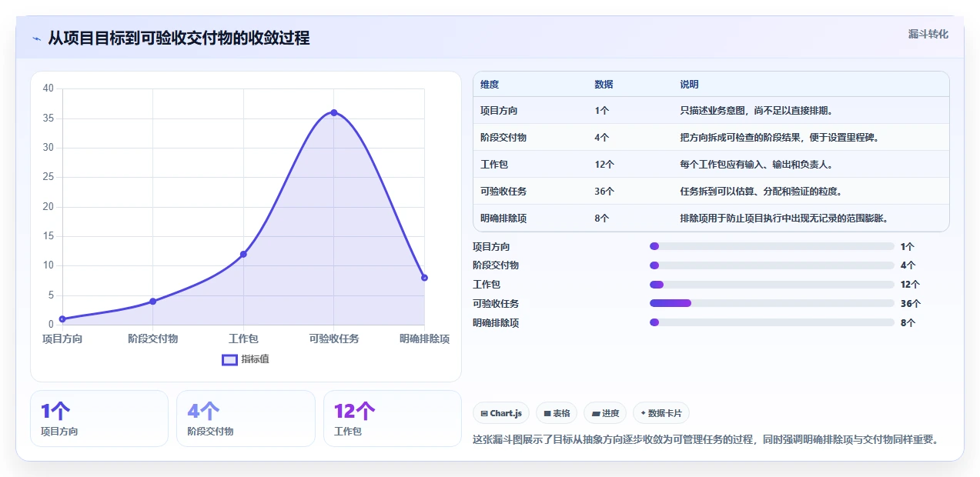The height and width of the screenshot is (477, 980).
Task: Click the 项目方向 progress bar
Action: coord(772,246)
